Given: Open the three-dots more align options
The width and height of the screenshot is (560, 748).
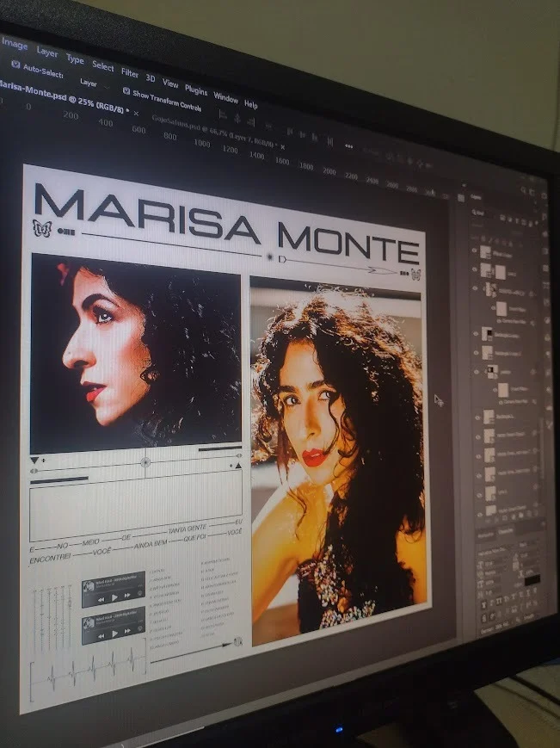Looking at the screenshot, I should pos(349,146).
